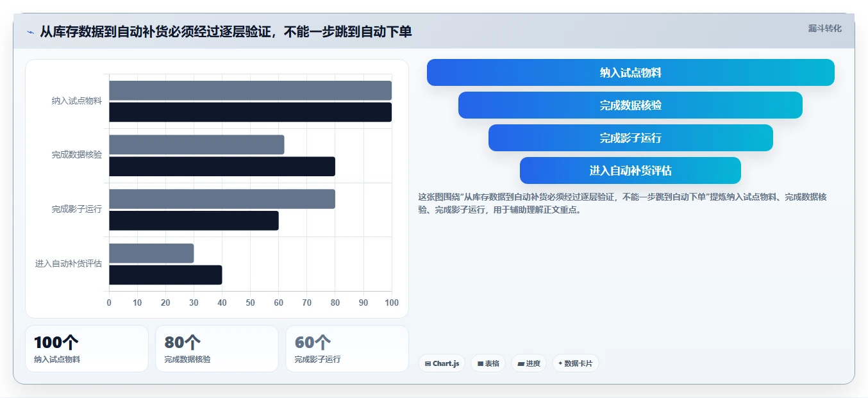Screen dimensions: 868x398
Task: Click the dark bar for 完成影子运行
Action: click(194, 220)
